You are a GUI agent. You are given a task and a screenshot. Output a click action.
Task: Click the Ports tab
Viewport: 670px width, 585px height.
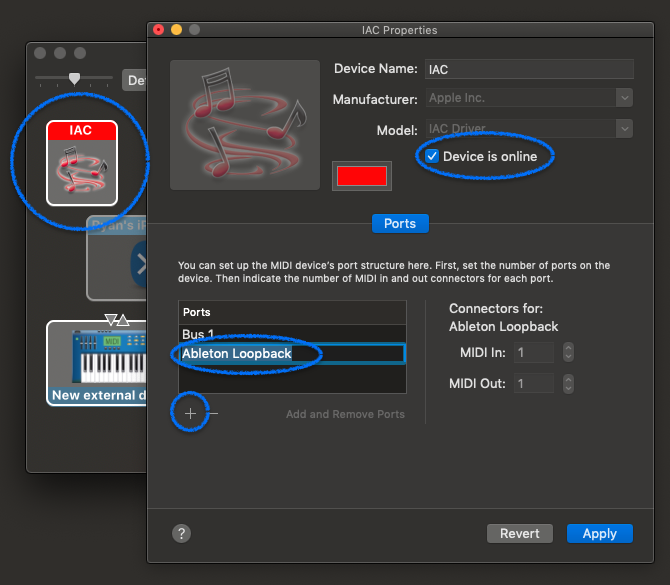click(x=400, y=223)
